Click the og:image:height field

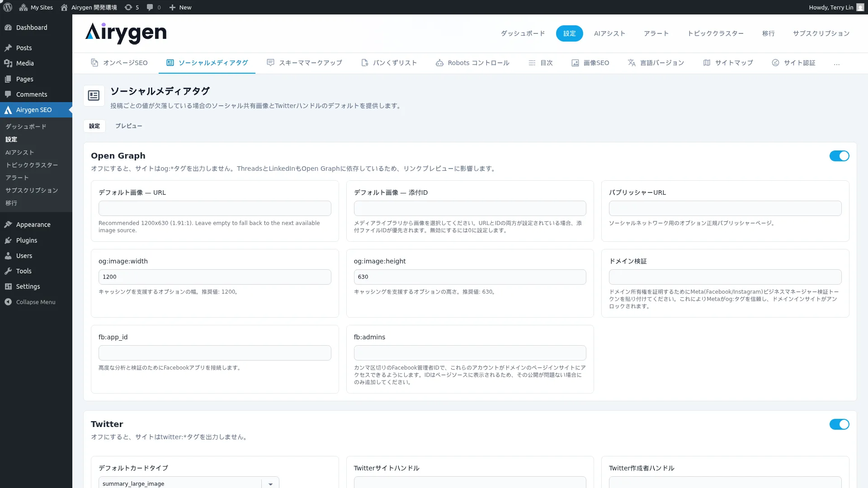click(470, 277)
